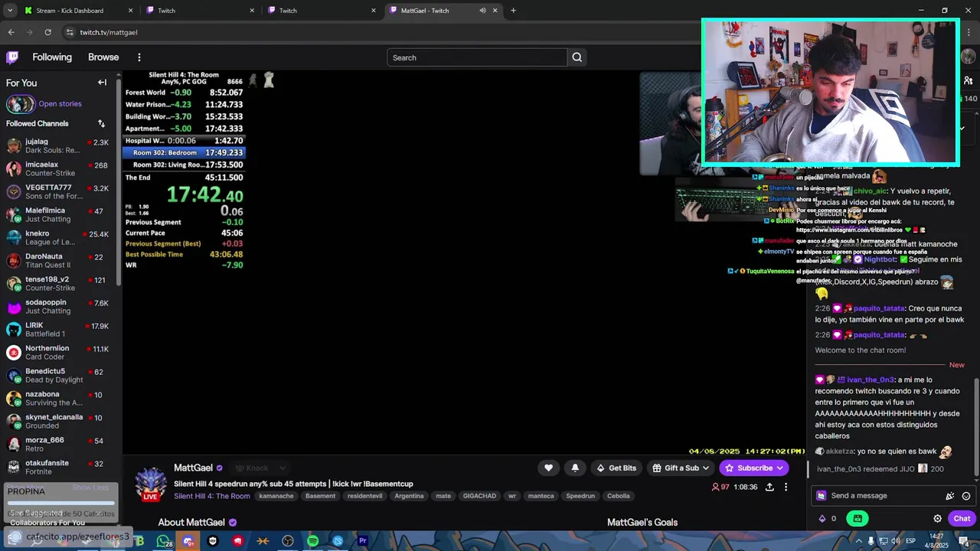The image size is (980, 551).
Task: Open the VEGETTA777 followed channel
Action: pyautogui.click(x=60, y=191)
